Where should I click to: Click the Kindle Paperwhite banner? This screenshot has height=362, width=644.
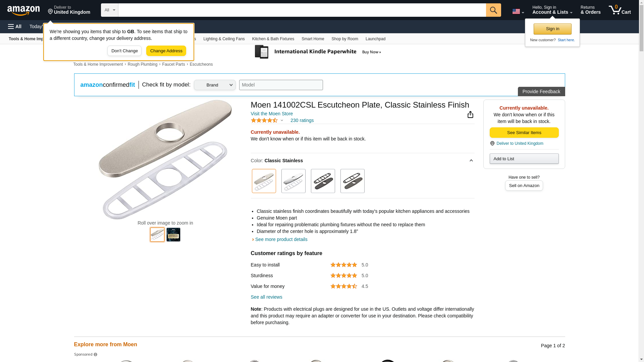[318, 52]
